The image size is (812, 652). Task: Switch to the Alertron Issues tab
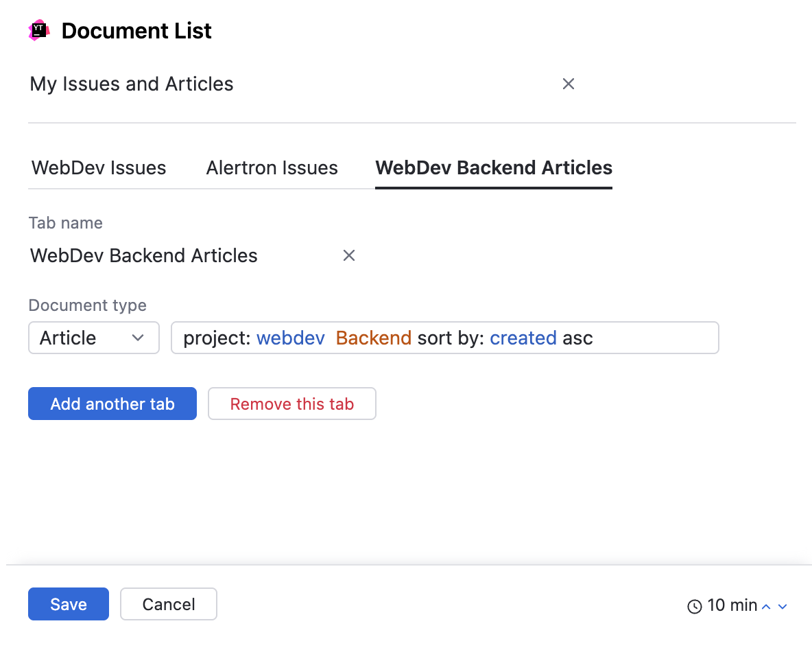pyautogui.click(x=272, y=167)
